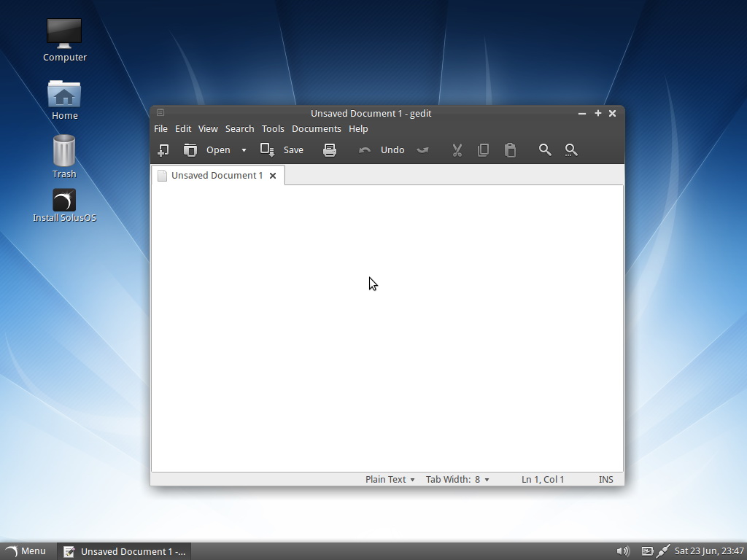747x560 pixels.
Task: Expand the Open recent files arrow
Action: tap(244, 150)
